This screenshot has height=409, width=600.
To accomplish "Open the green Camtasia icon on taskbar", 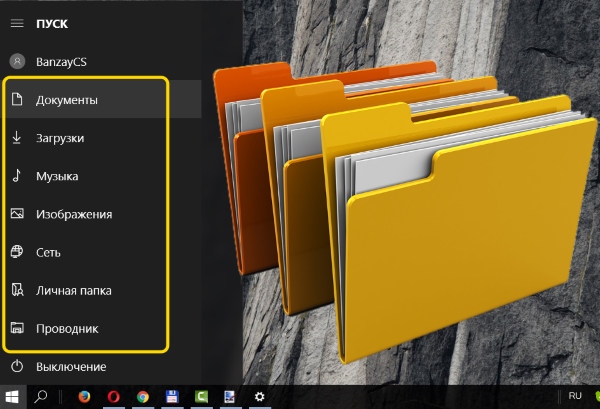I will [201, 397].
